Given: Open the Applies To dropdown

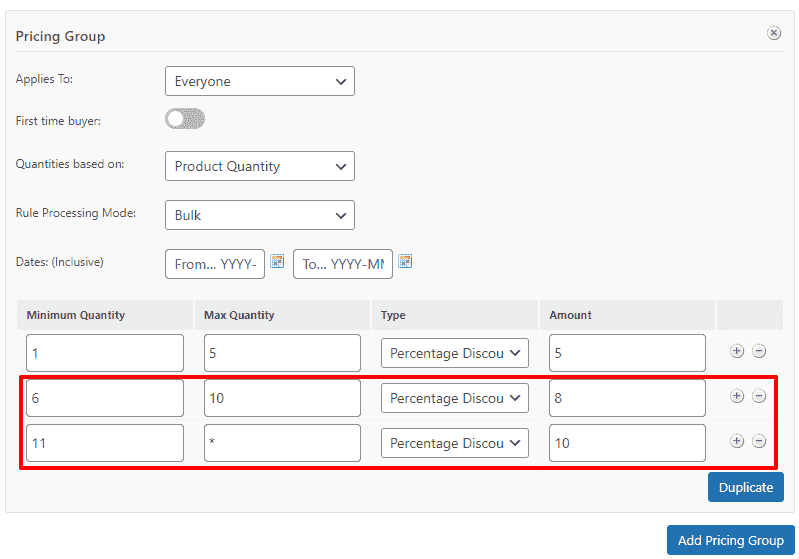Looking at the screenshot, I should click(x=260, y=81).
